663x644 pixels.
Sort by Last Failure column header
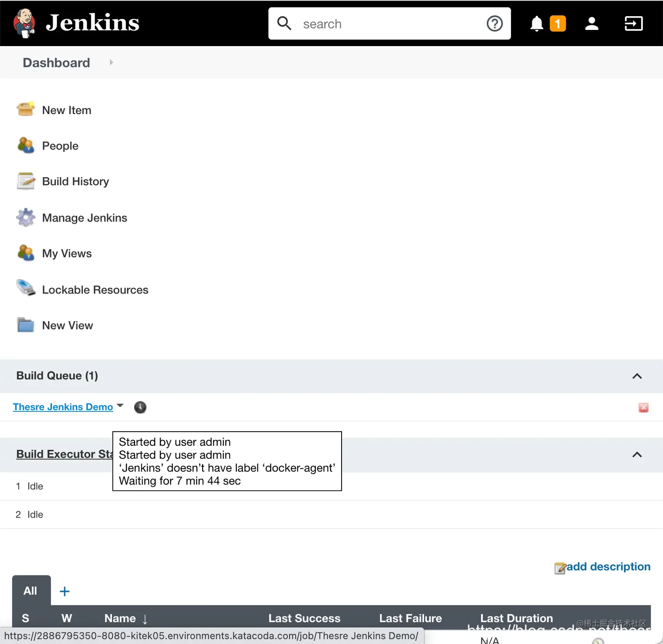click(410, 618)
